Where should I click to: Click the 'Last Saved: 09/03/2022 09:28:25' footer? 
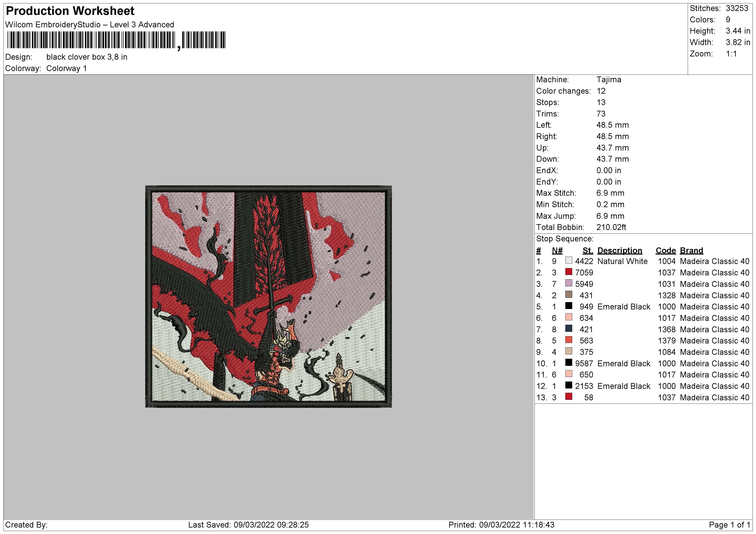pos(248,525)
